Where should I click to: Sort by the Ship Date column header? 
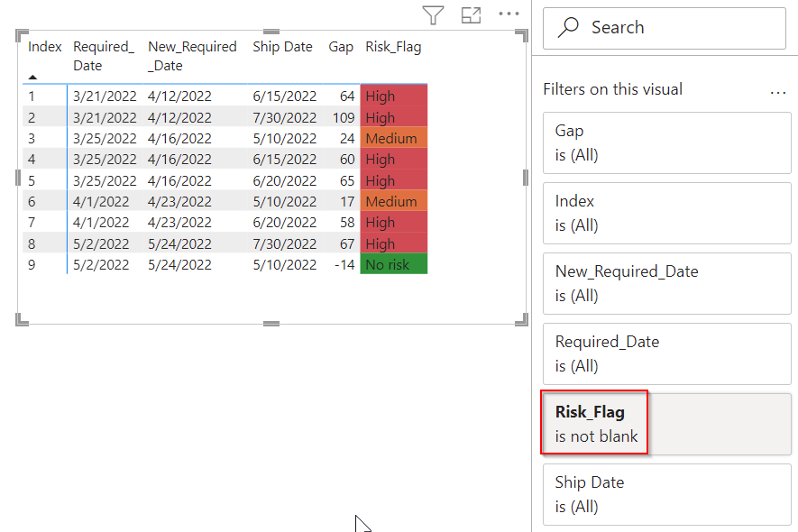click(282, 47)
